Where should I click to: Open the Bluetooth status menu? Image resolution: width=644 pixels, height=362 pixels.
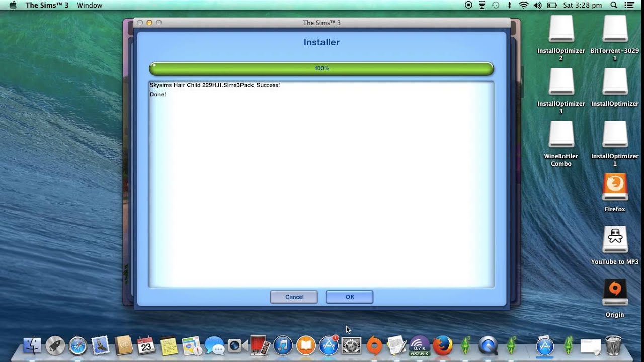(x=509, y=5)
